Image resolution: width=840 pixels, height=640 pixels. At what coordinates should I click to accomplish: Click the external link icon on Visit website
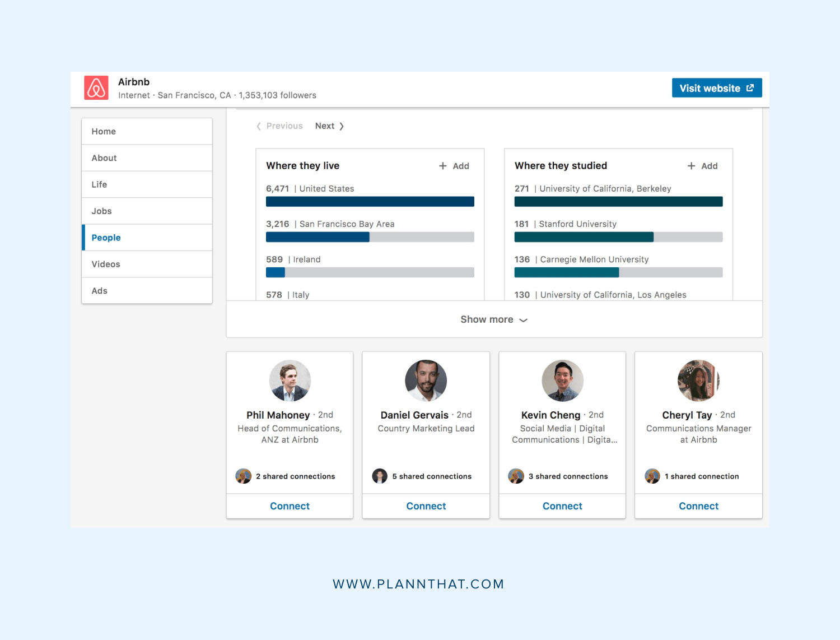tap(750, 88)
